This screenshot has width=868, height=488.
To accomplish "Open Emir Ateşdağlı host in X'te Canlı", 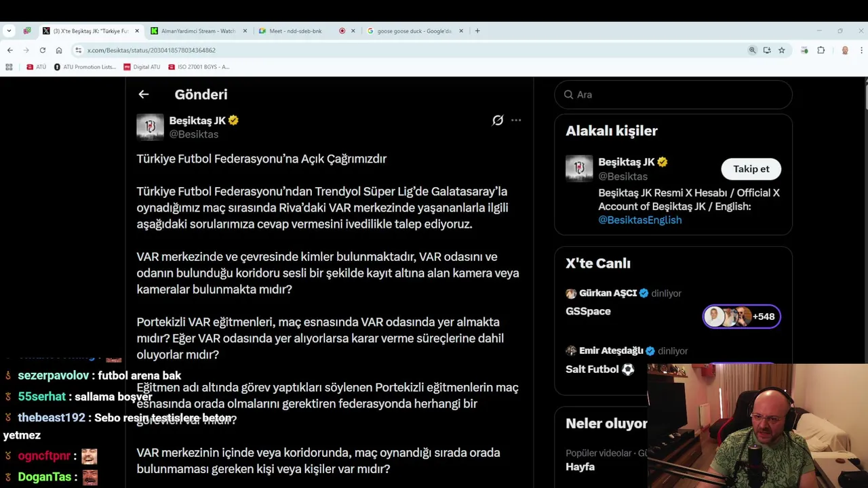I will [611, 351].
